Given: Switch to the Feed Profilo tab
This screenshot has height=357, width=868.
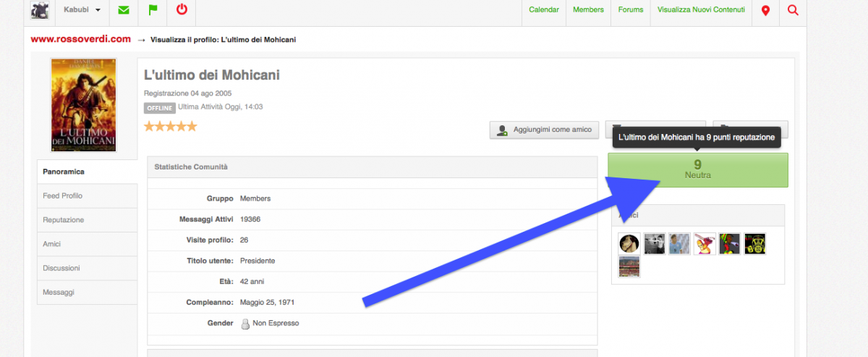Looking at the screenshot, I should (x=62, y=196).
